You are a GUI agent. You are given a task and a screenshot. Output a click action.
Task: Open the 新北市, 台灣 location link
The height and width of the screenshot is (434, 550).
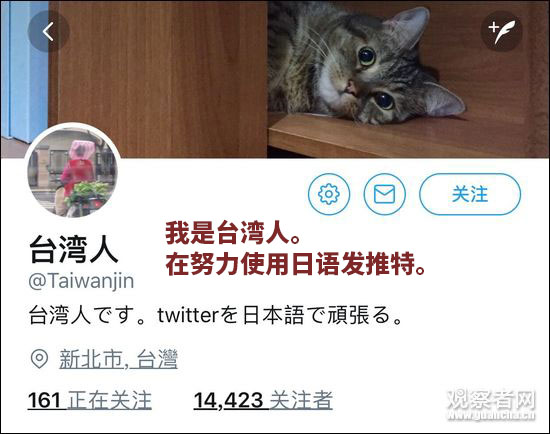pos(119,359)
